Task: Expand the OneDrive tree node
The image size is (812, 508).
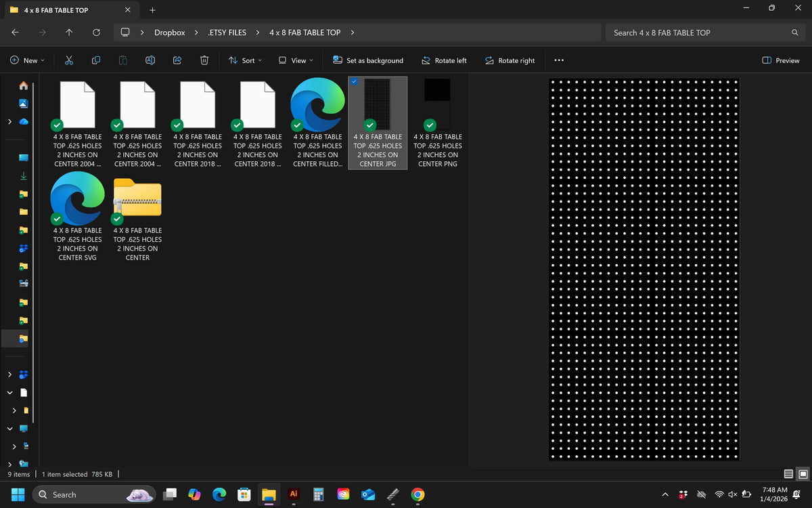Action: [9, 122]
